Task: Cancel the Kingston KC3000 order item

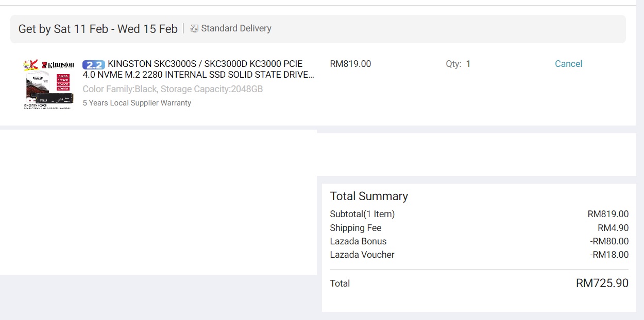Action: pos(568,64)
